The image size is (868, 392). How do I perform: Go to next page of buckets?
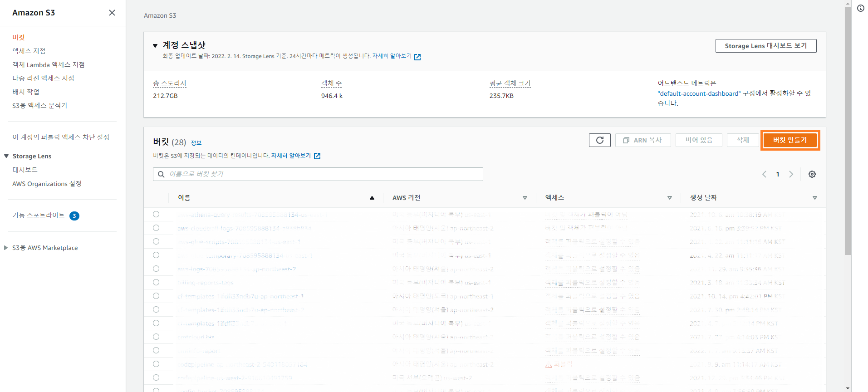pos(791,174)
